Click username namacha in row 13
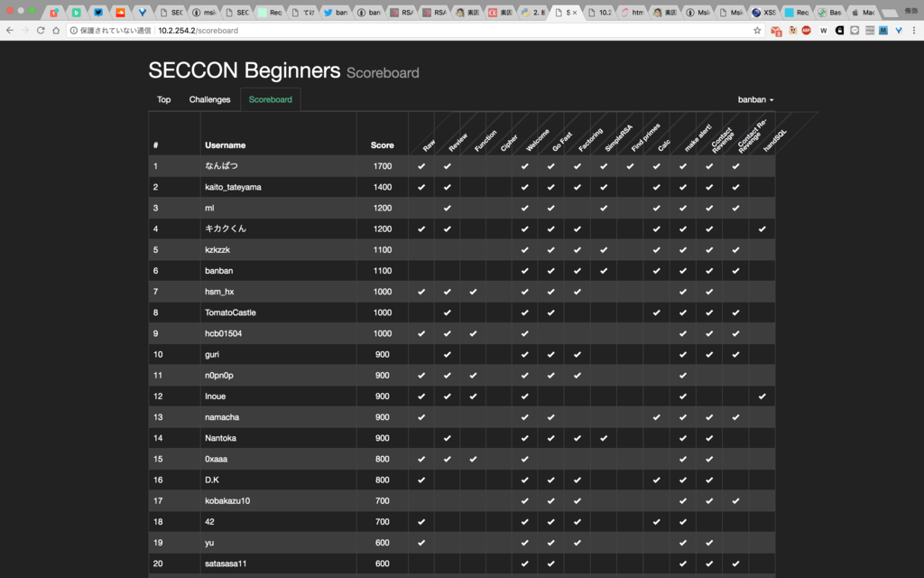The height and width of the screenshot is (578, 924). pos(222,417)
